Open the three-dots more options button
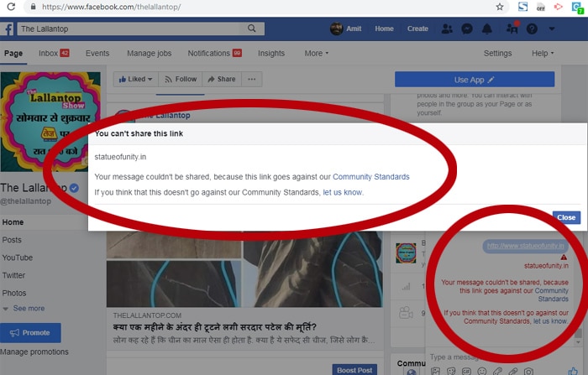This screenshot has width=588, height=375. click(x=252, y=79)
